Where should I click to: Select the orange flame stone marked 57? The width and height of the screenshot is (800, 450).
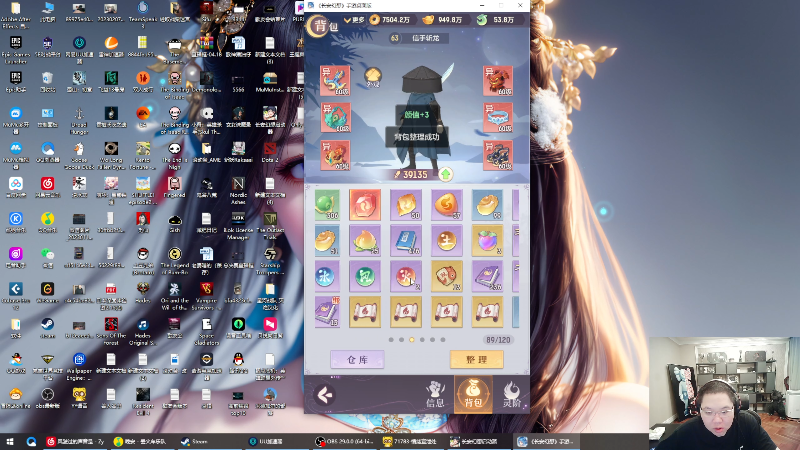(446, 205)
